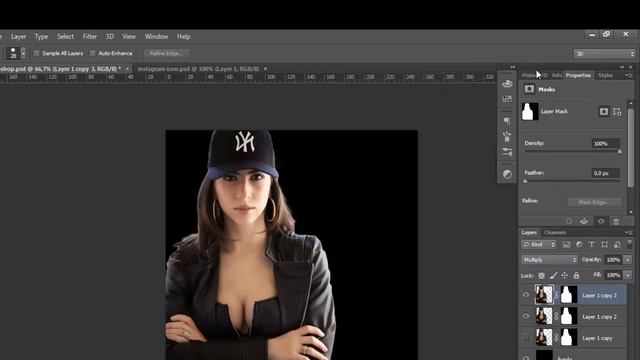Filter layers by pixel layers icon
Image resolution: width=640 pixels, height=360 pixels.
[566, 244]
